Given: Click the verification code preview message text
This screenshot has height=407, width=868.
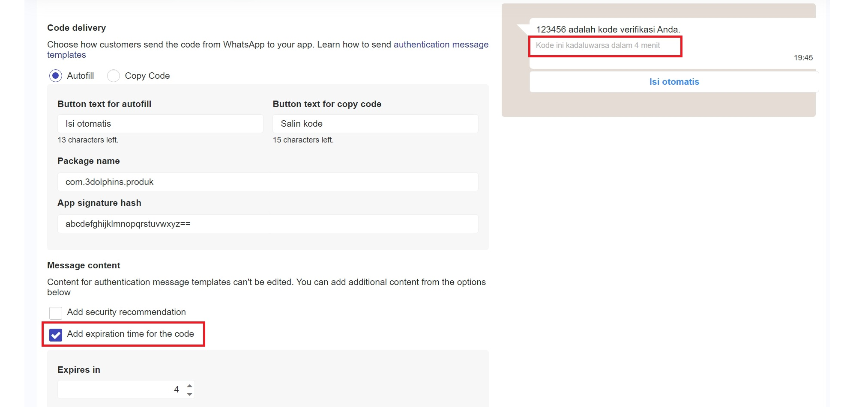Looking at the screenshot, I should pyautogui.click(x=608, y=30).
